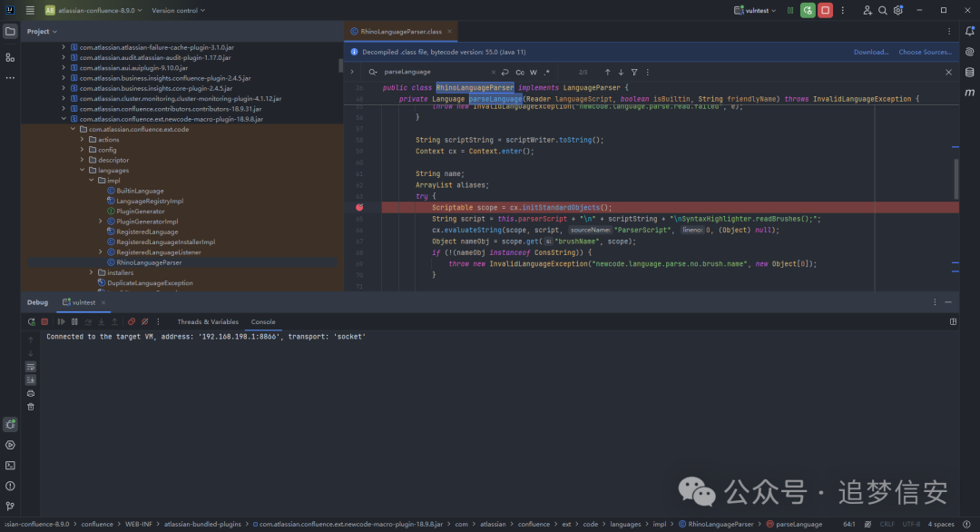980x532 pixels.
Task: Toggle Words (W) option in search
Action: point(534,73)
